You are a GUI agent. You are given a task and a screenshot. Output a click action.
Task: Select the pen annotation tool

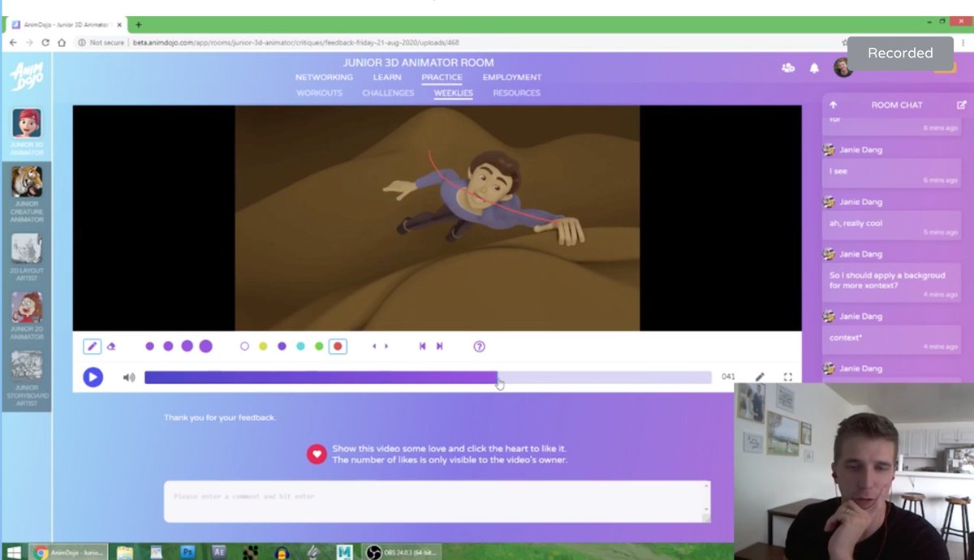92,346
